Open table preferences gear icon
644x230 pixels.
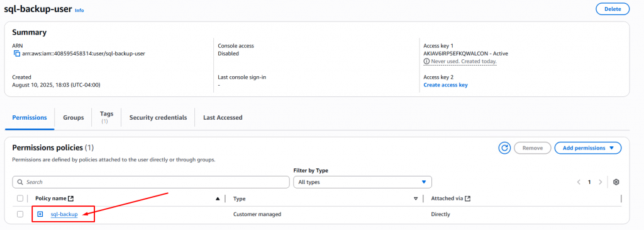point(616,182)
